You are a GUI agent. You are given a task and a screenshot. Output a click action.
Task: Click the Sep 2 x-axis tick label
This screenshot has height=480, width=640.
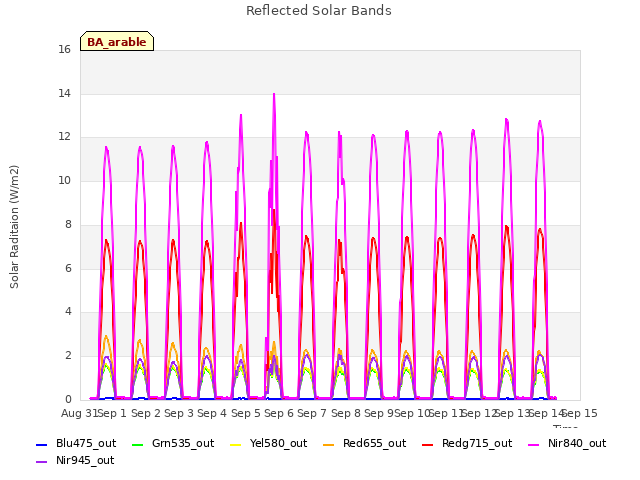146,413
